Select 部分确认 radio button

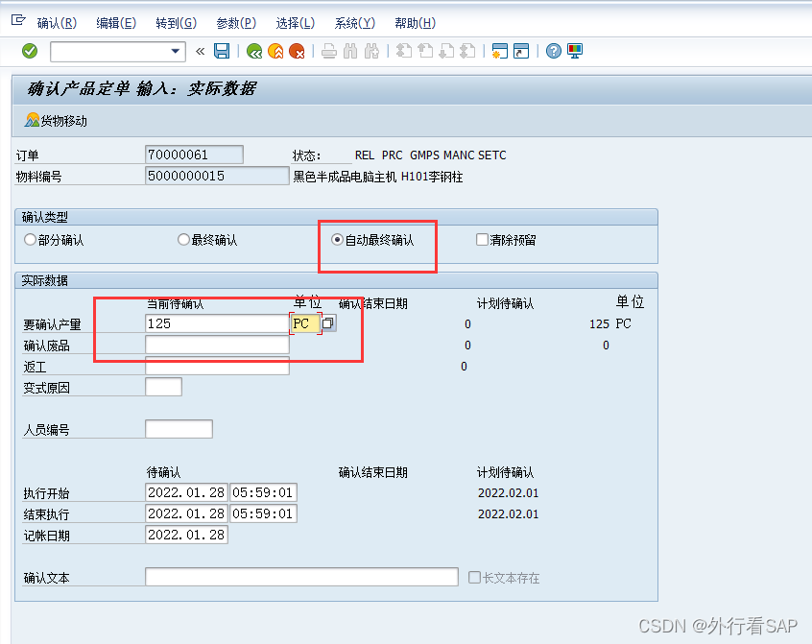coord(30,240)
